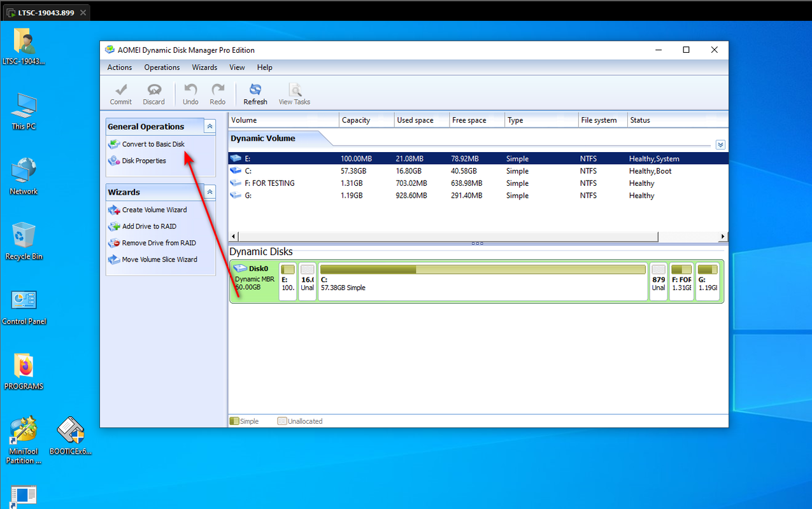The image size is (812, 509).
Task: Sort by the Type column header
Action: tap(541, 120)
